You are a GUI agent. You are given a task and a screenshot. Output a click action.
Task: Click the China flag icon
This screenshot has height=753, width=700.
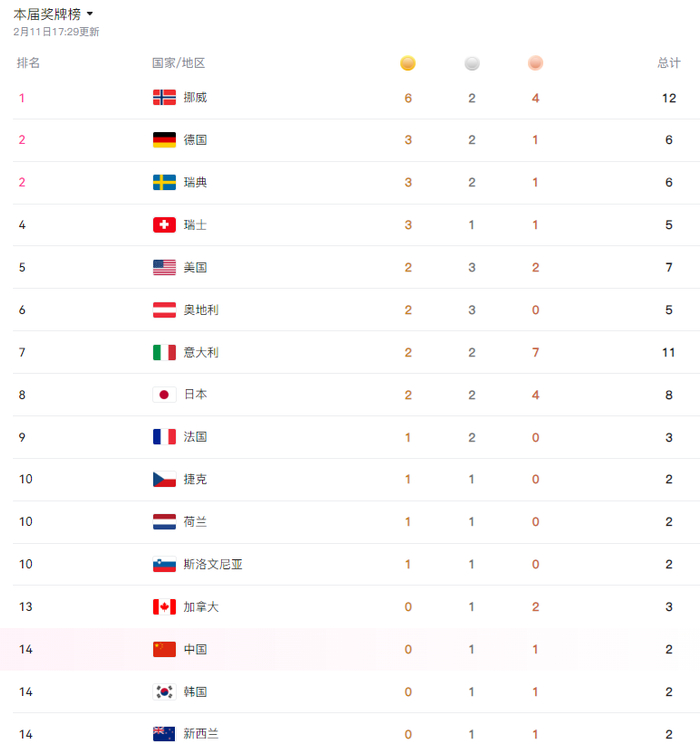(164, 649)
